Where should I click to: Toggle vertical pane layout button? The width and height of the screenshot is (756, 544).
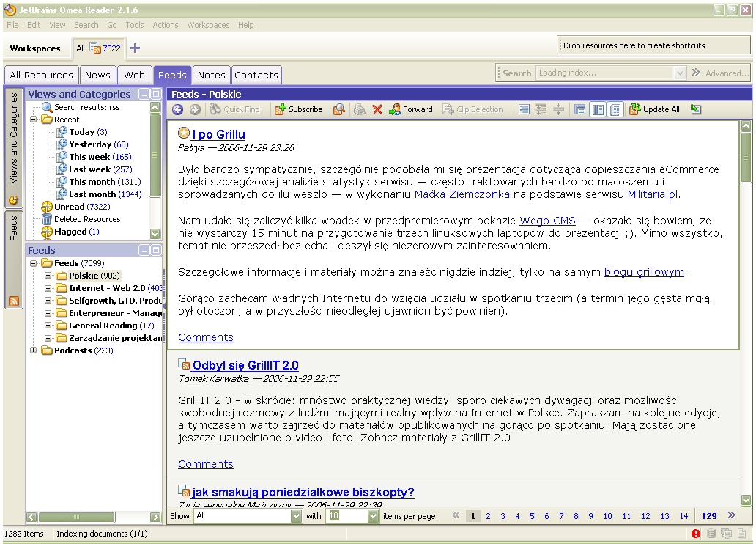pyautogui.click(x=598, y=109)
